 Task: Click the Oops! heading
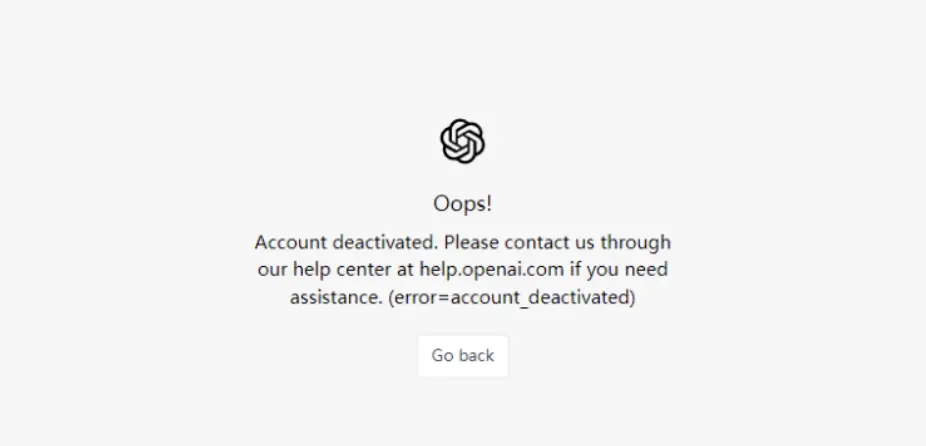(x=462, y=204)
